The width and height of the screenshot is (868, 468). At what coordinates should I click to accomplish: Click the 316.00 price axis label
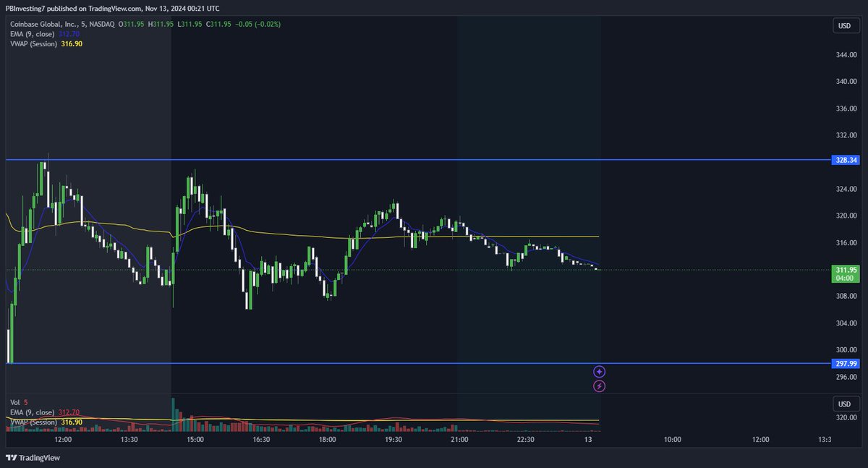click(x=846, y=242)
